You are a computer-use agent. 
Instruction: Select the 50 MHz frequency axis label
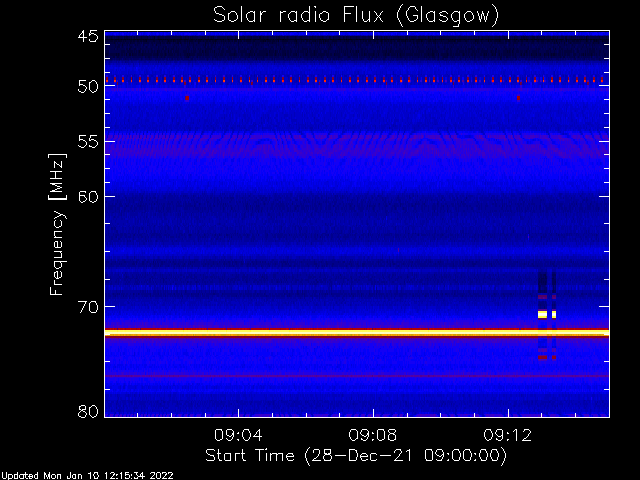(88, 87)
